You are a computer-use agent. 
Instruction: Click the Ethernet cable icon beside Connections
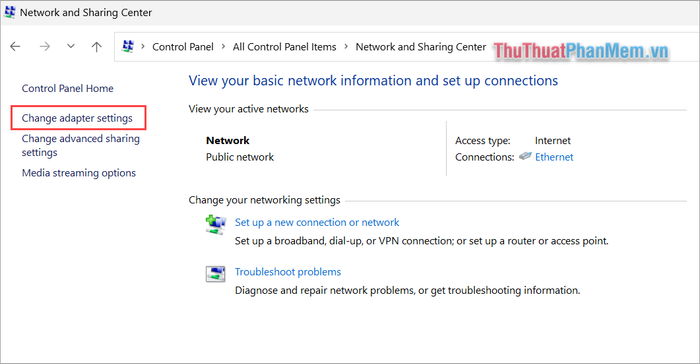525,156
